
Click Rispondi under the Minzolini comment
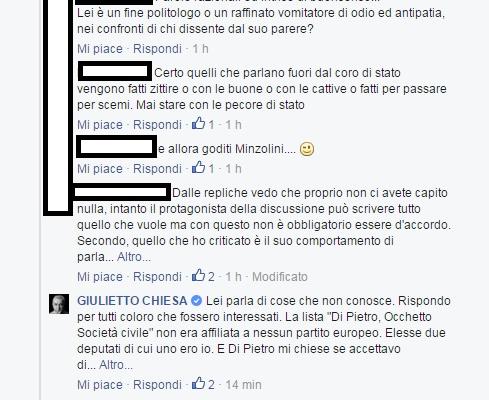click(157, 169)
